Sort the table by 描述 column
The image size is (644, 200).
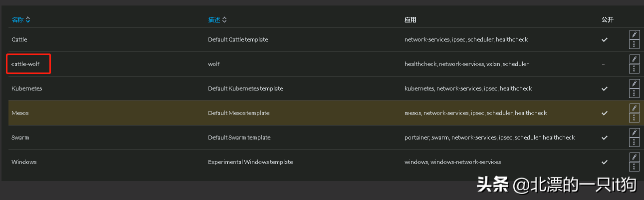click(217, 20)
